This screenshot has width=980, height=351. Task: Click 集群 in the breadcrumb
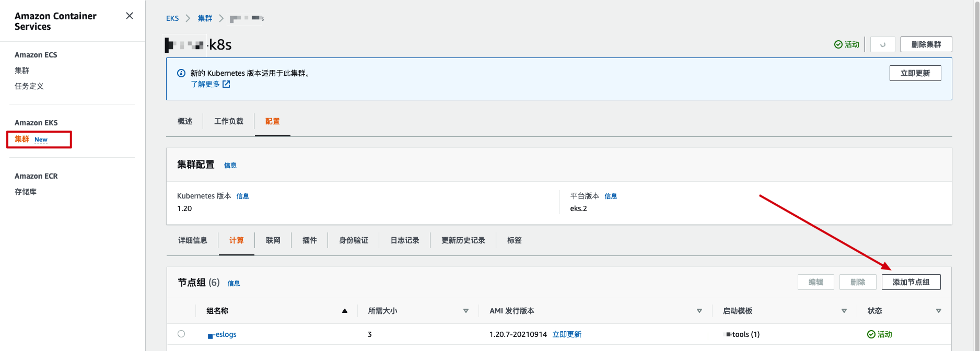(x=205, y=18)
